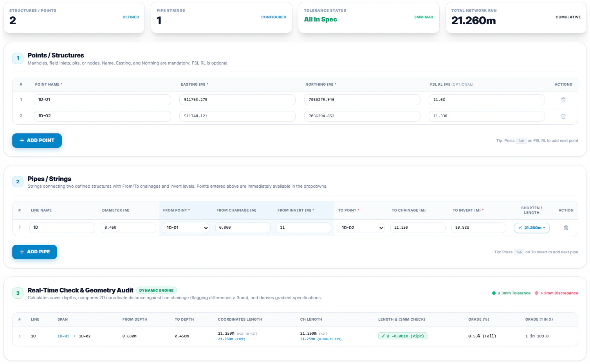The height and width of the screenshot is (364, 590).
Task: Delete the 1D-01 point row
Action: tap(563, 100)
